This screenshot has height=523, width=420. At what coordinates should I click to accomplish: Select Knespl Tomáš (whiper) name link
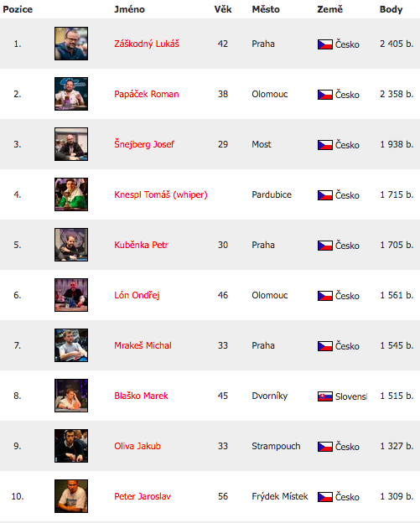[x=161, y=194]
